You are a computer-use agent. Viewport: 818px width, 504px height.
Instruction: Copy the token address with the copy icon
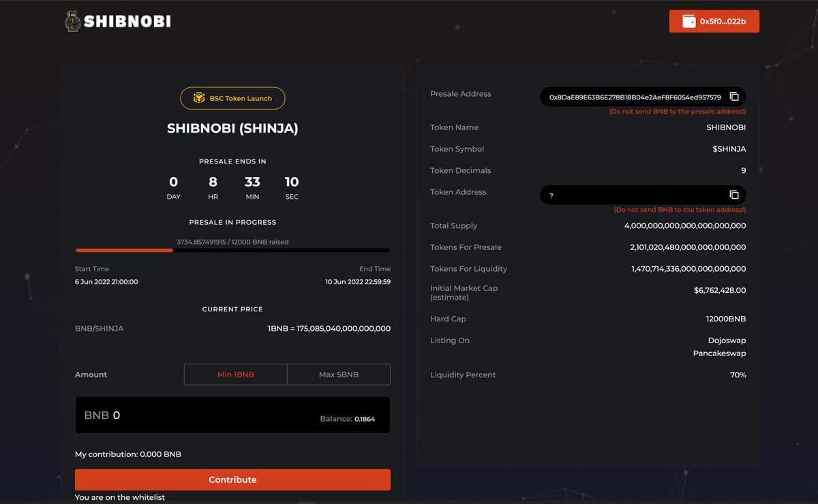(734, 195)
